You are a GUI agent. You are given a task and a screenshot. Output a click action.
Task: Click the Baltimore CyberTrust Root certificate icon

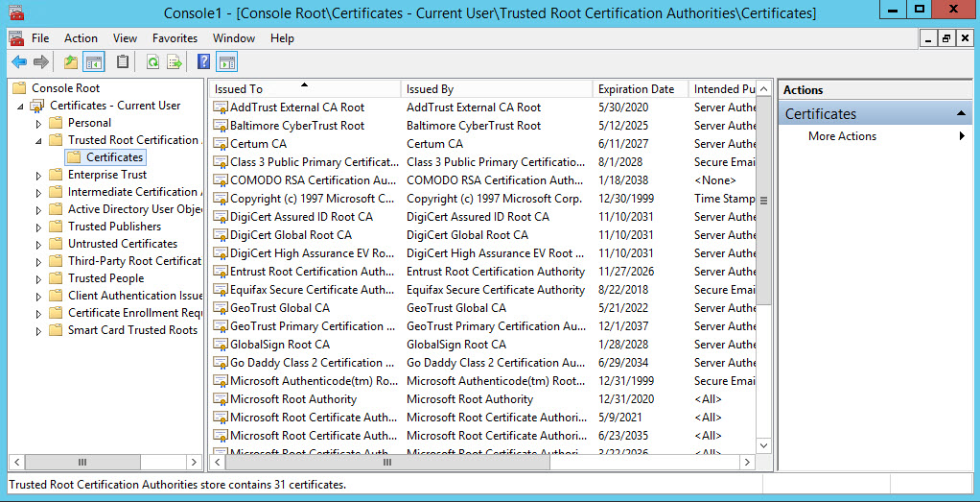click(x=220, y=126)
